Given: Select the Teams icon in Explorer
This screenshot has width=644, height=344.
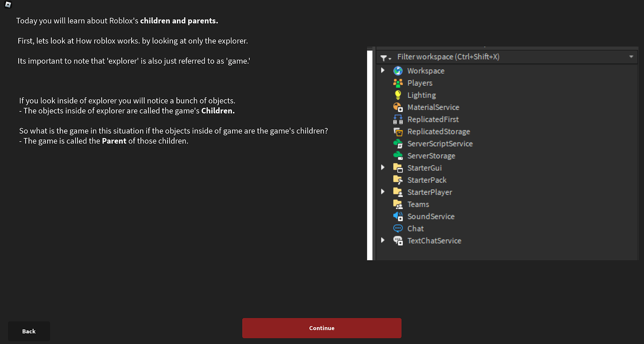Looking at the screenshot, I should click(398, 204).
